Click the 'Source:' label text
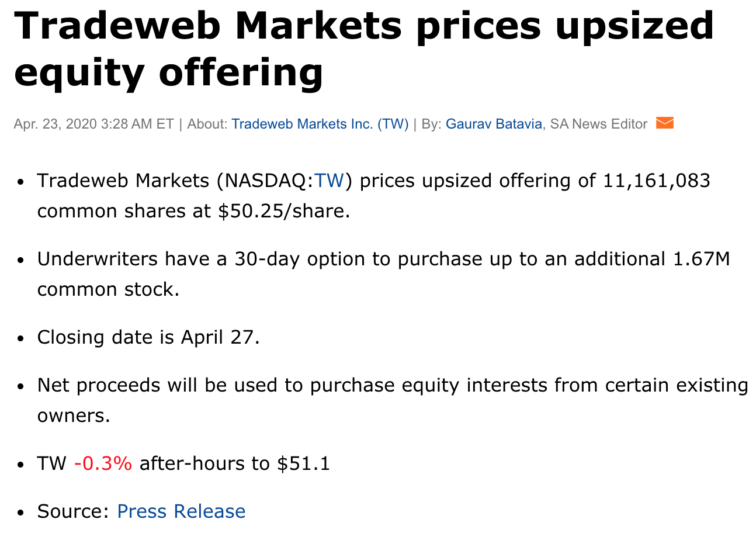 [x=74, y=511]
